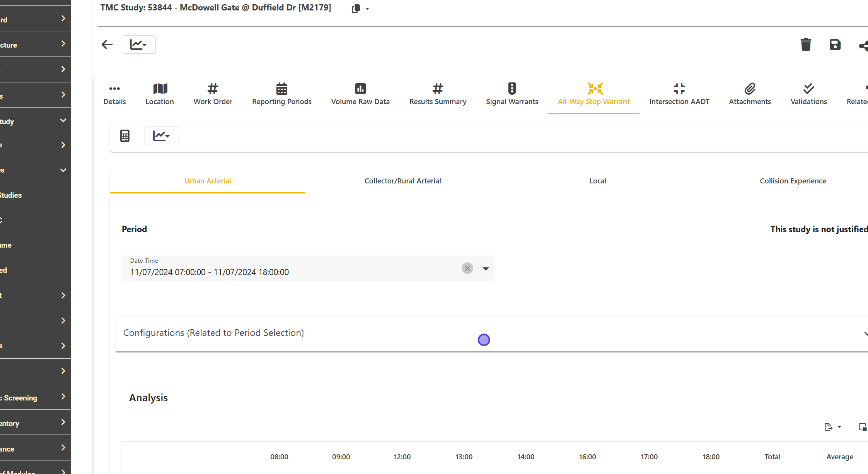Viewport: 868px width, 474px height.
Task: Switch to the Collector/Rural Arterial tab
Action: [402, 181]
